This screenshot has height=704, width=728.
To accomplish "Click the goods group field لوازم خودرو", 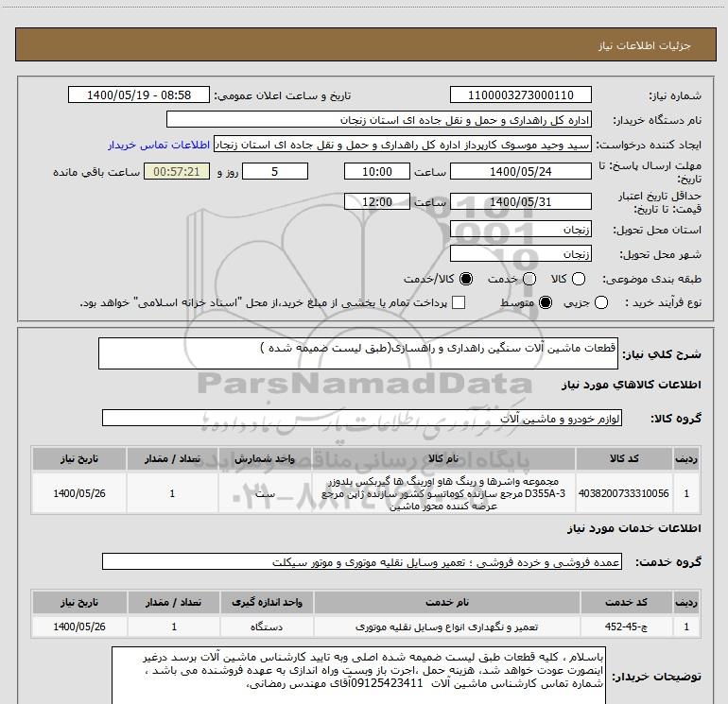I will coord(362,418).
